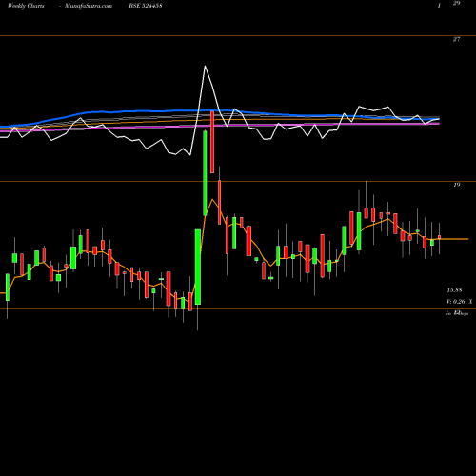Click the last candle on the right end
The width and height of the screenshot is (476, 476).
tap(440, 237)
